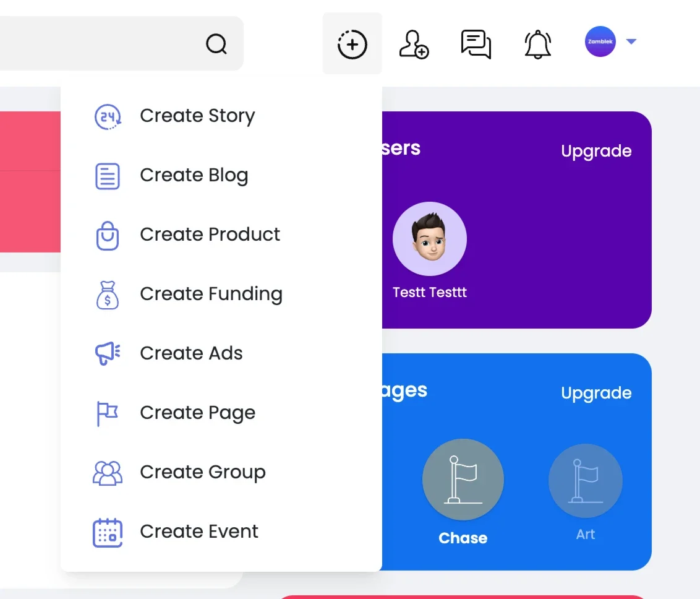Click Upgrade on the purple users card
Screen dimensions: 700x599
tap(596, 152)
